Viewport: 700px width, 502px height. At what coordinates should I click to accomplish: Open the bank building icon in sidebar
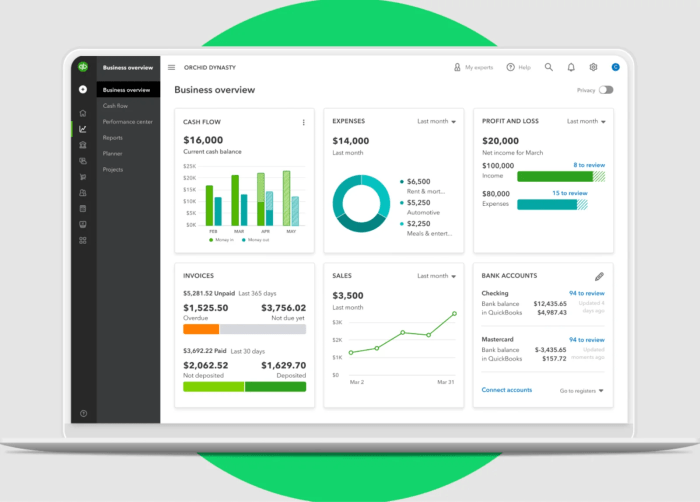tap(83, 145)
